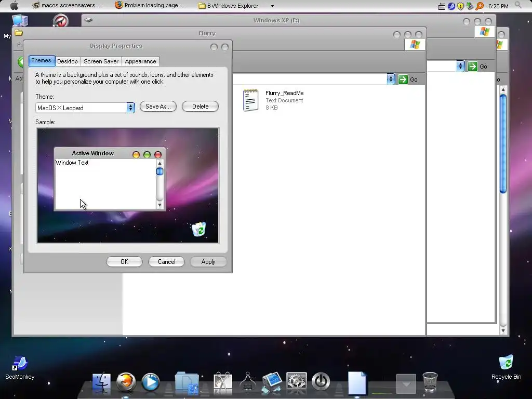Image resolution: width=532 pixels, height=399 pixels.
Task: Expand address dropdown in Windows XP (E:) window
Action: 460,66
